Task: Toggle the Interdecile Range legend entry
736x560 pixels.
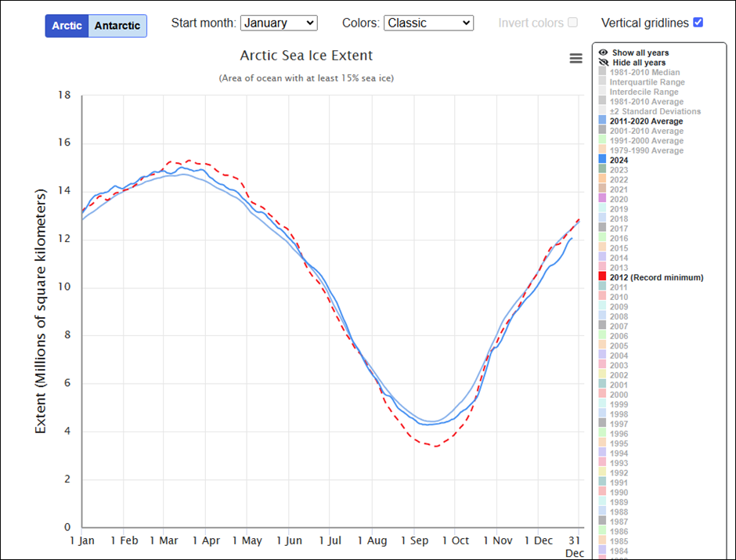Action: pos(644,92)
